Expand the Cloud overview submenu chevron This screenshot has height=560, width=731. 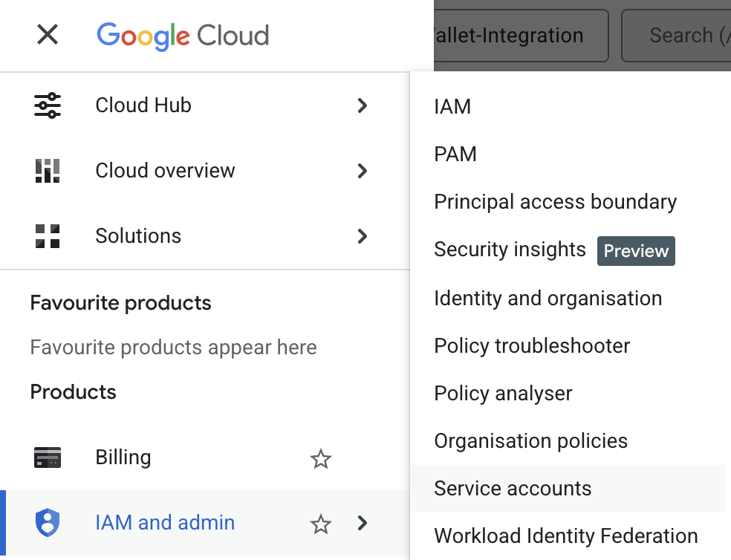pos(363,171)
